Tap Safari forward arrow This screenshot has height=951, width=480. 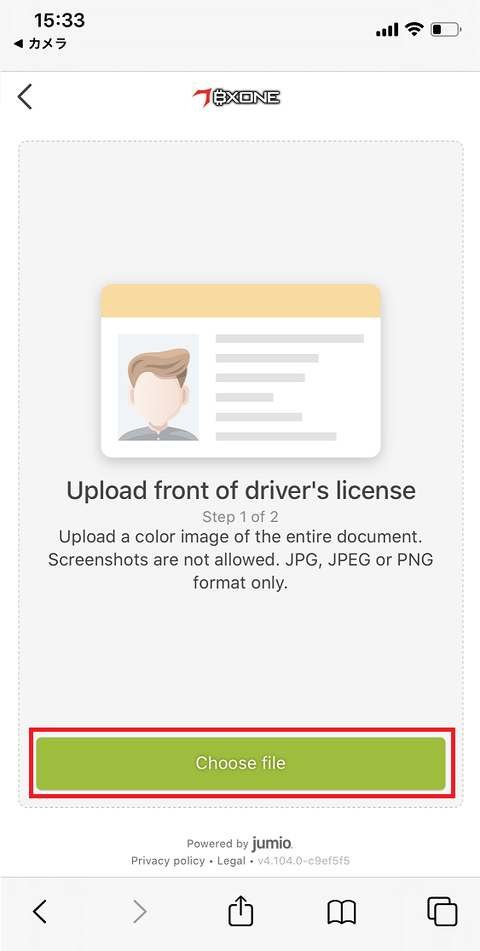click(x=140, y=911)
